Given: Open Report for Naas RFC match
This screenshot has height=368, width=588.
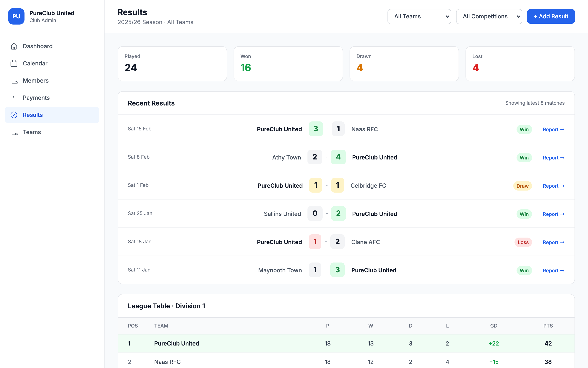Looking at the screenshot, I should (x=553, y=129).
